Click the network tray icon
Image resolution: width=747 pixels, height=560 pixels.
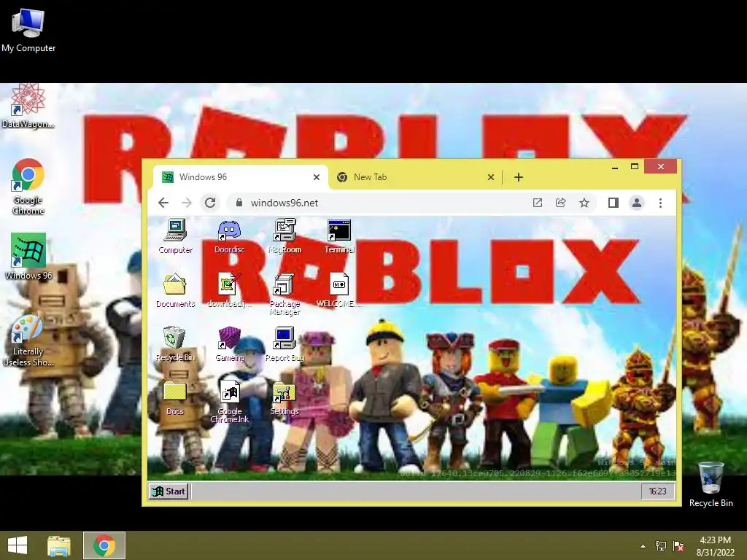point(661,546)
